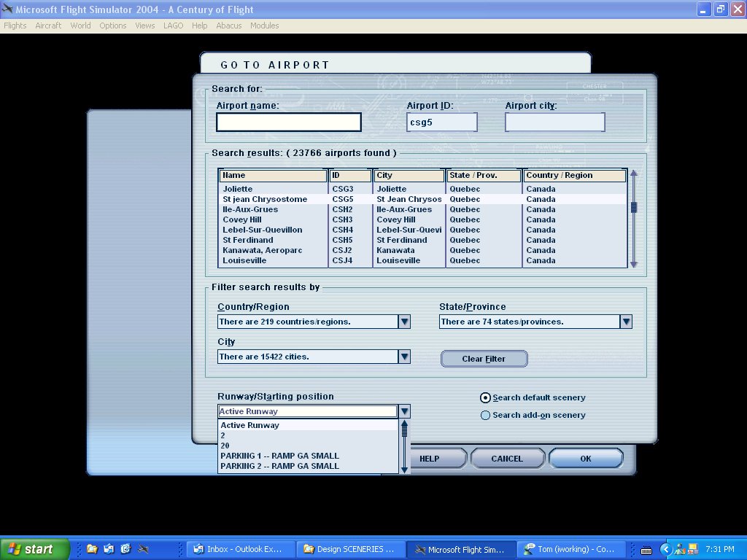Image resolution: width=747 pixels, height=560 pixels.
Task: Click the down arrow of search results scrollbar
Action: coord(634,264)
